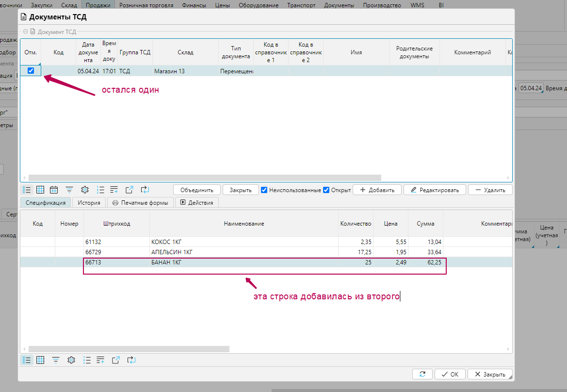Click the specification table horizontal scrollbar
Image resolution: width=567 pixels, height=392 pixels.
coord(129,349)
